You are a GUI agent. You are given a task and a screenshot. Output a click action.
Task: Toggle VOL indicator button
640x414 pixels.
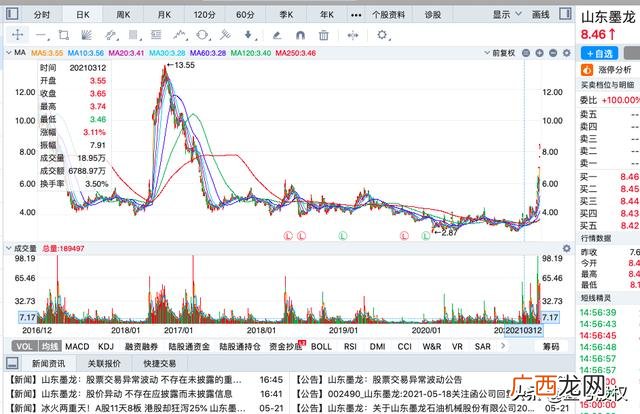point(24,346)
